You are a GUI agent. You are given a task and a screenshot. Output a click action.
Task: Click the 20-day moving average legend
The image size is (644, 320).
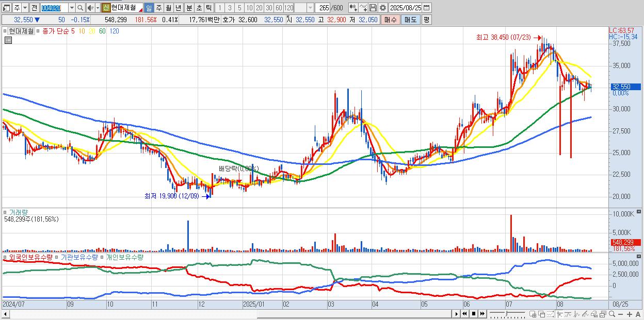coord(92,31)
